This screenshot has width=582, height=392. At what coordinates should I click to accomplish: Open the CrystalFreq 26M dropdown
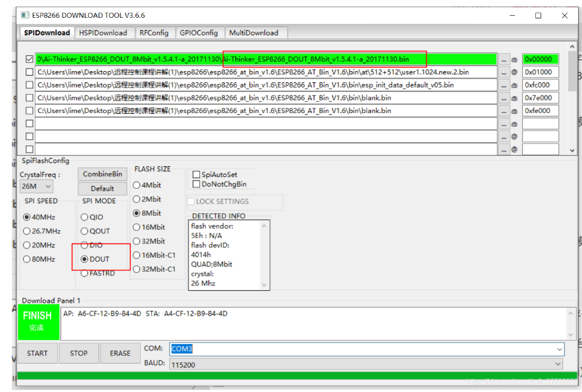click(x=36, y=186)
